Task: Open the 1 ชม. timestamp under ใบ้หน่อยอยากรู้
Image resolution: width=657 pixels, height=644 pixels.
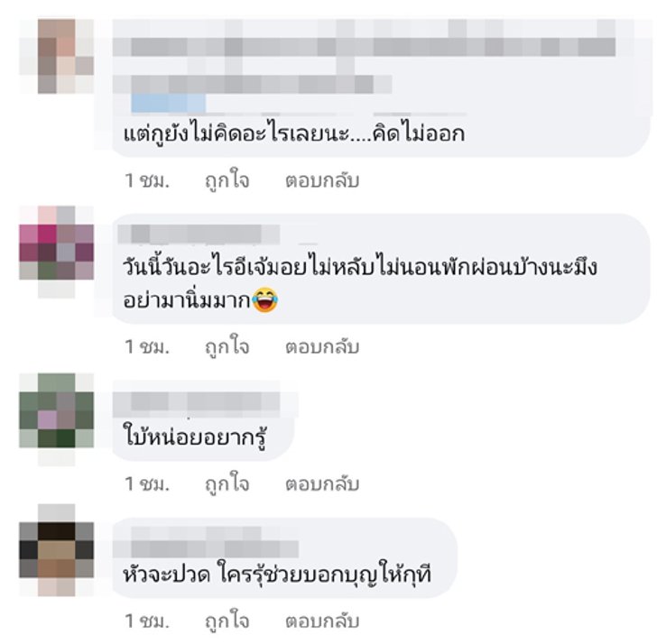Action: point(147,484)
